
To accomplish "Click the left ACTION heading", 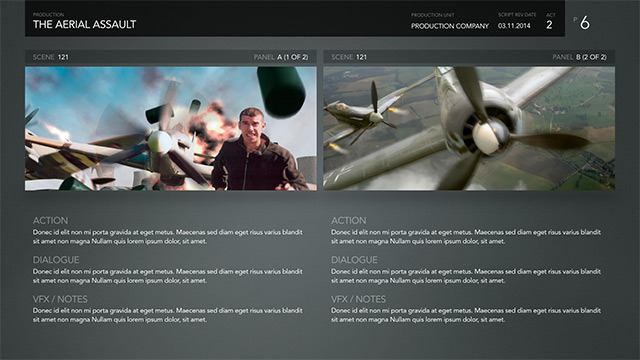I will tap(50, 220).
